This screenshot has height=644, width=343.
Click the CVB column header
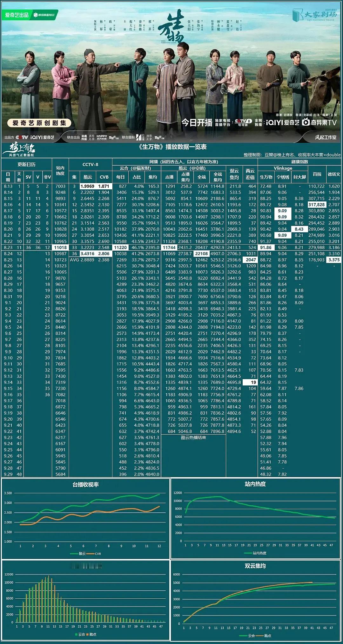click(104, 177)
